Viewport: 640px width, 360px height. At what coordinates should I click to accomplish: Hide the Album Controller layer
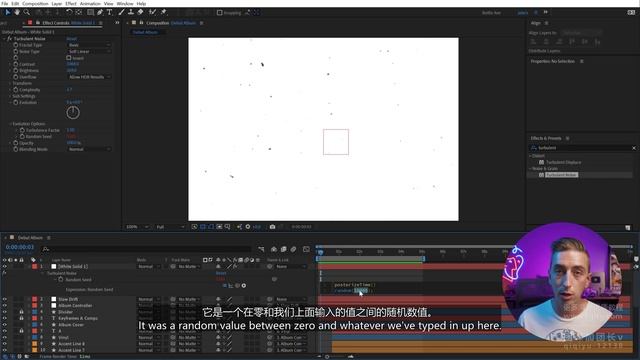click(x=4, y=305)
